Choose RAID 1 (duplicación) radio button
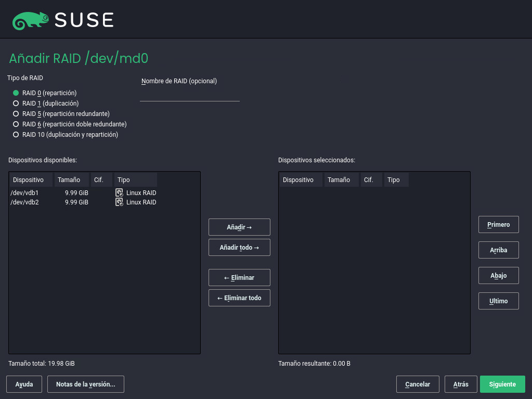This screenshot has width=532, height=399. coord(16,104)
